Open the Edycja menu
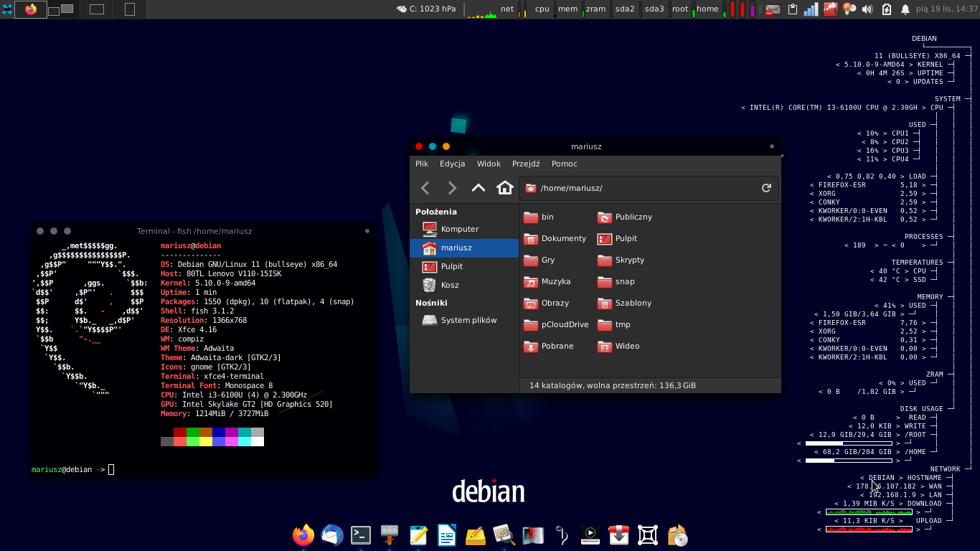Screen dimensions: 980x551 coord(453,164)
